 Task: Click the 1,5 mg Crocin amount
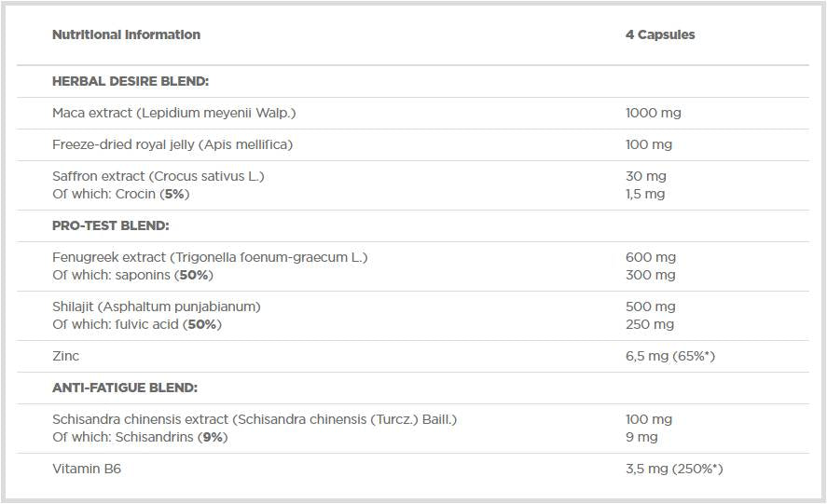coord(645,194)
